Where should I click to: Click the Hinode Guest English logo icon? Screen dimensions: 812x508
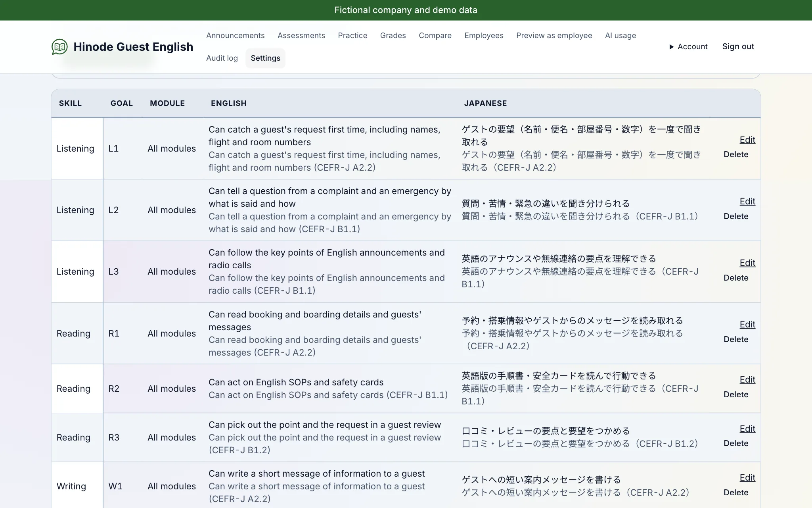[59, 47]
